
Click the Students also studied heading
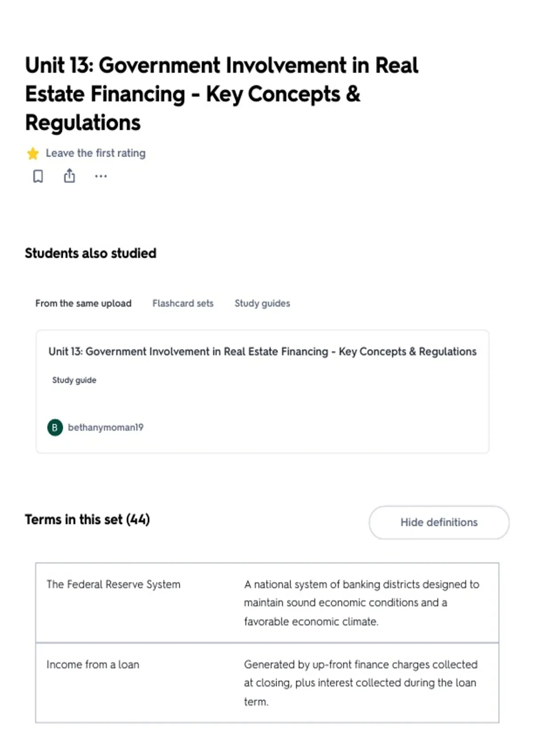pos(91,253)
